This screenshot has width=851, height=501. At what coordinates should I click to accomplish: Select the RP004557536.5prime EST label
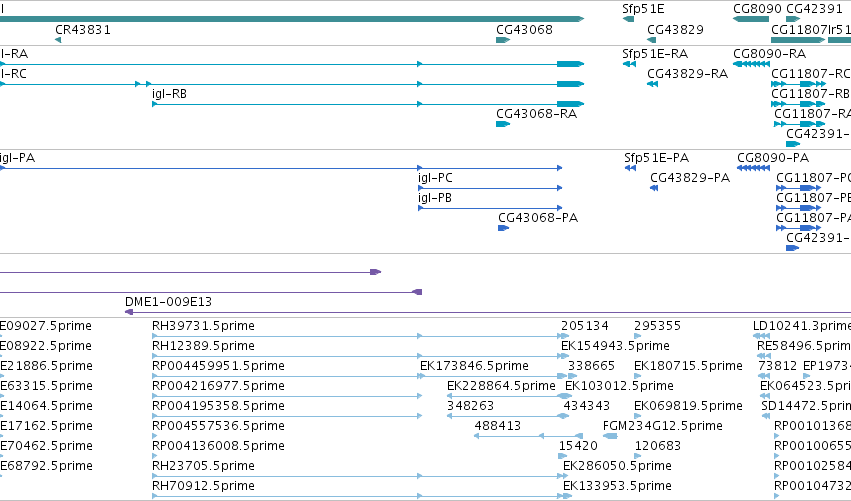coord(218,426)
